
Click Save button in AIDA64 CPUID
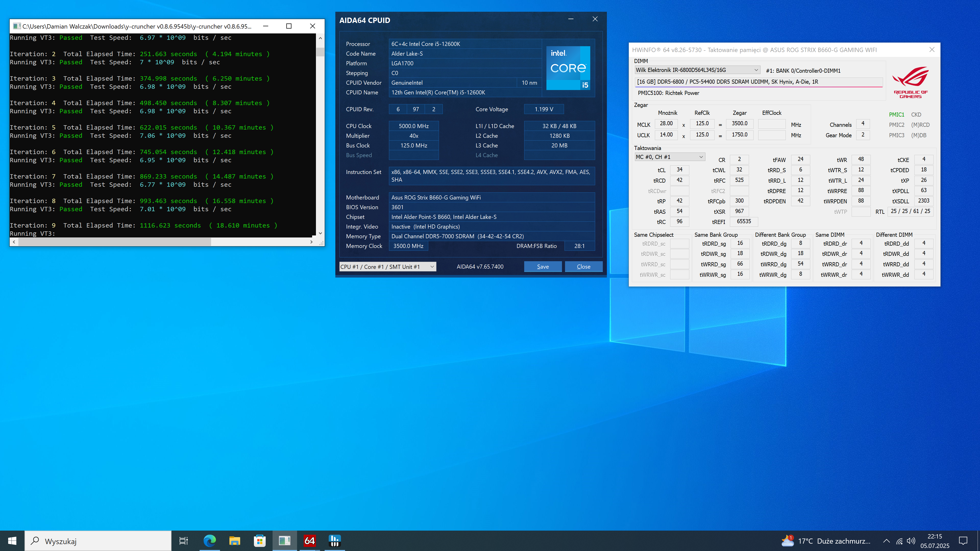(543, 267)
